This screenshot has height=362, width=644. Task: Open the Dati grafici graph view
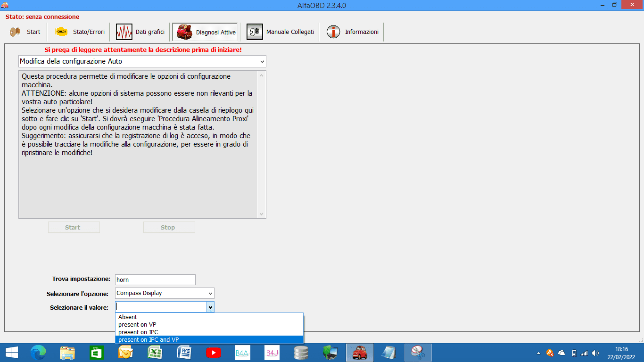click(140, 32)
